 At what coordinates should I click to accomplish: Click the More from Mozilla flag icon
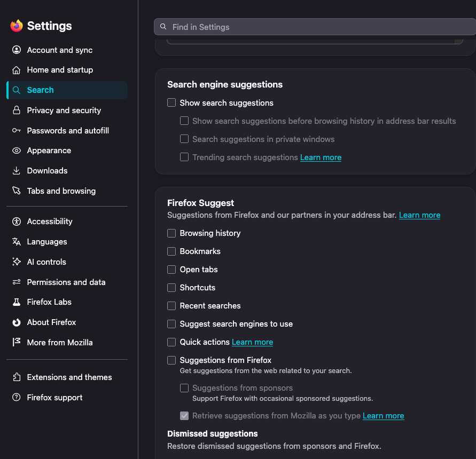tap(17, 342)
